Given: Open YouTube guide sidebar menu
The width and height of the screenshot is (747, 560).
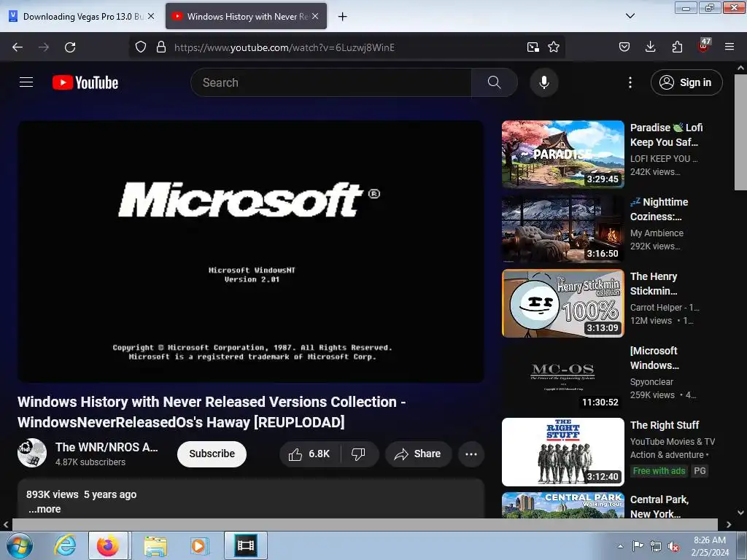Looking at the screenshot, I should click(x=26, y=82).
